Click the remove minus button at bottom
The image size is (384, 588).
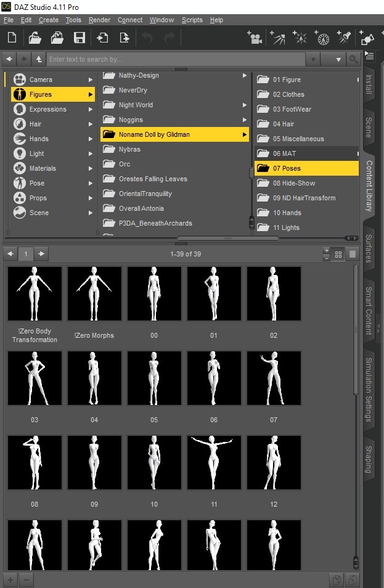(x=26, y=580)
